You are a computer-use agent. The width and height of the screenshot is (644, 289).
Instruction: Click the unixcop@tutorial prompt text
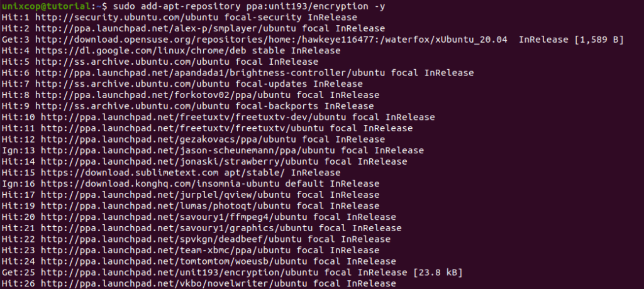click(x=45, y=6)
